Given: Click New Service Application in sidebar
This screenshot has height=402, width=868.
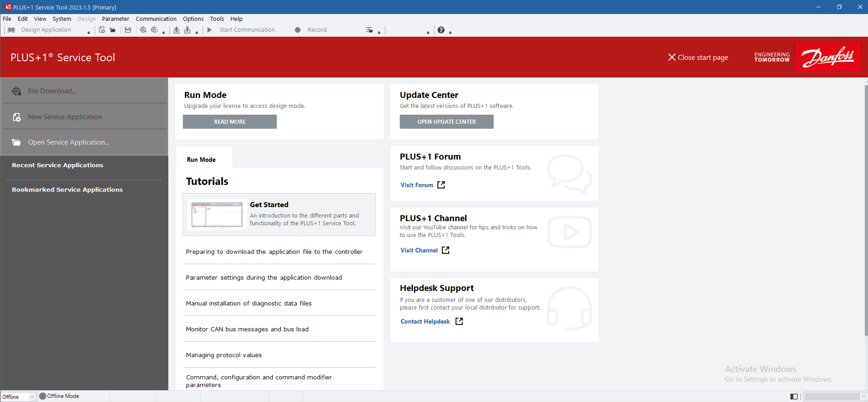Looking at the screenshot, I should [84, 116].
